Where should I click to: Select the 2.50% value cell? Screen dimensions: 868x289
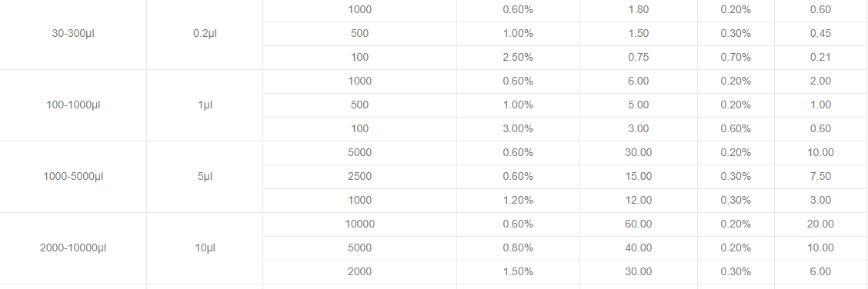coord(518,58)
